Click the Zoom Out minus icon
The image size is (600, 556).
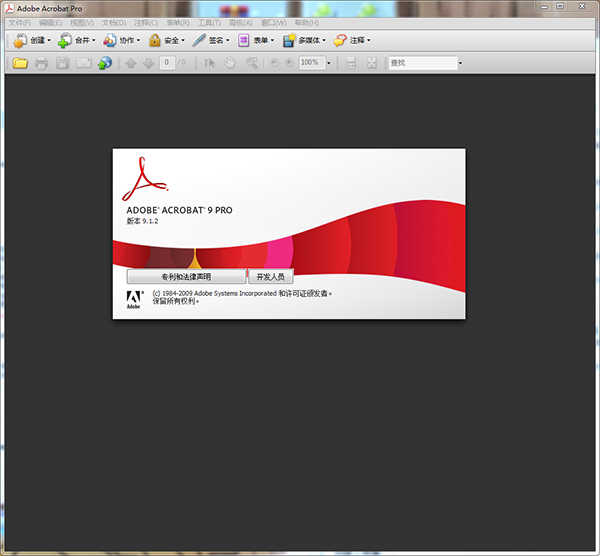tap(274, 62)
